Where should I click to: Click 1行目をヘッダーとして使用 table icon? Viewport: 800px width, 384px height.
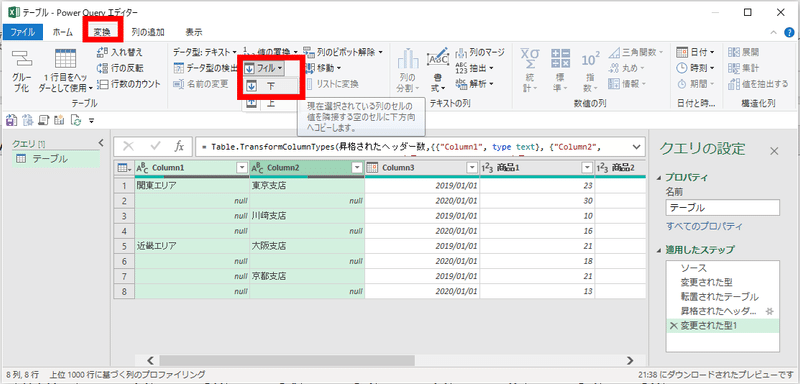pyautogui.click(x=65, y=59)
